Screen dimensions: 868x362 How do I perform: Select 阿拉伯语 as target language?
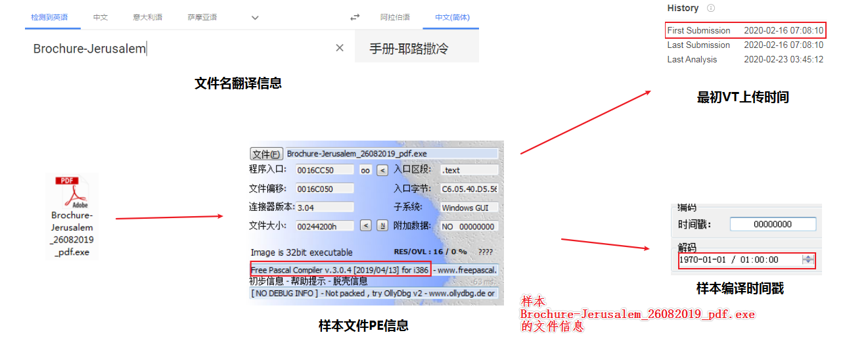[395, 18]
